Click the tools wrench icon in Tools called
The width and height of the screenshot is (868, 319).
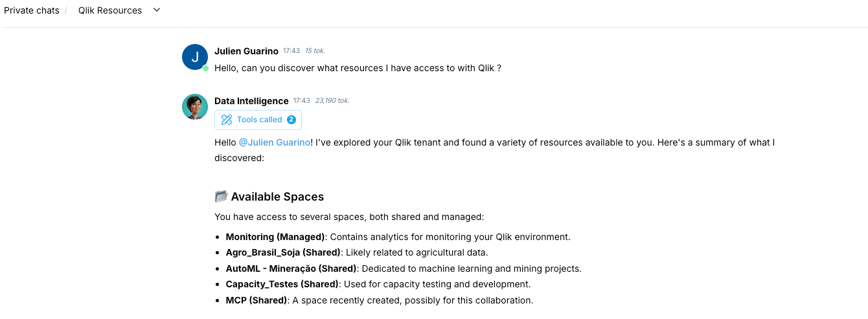click(226, 120)
